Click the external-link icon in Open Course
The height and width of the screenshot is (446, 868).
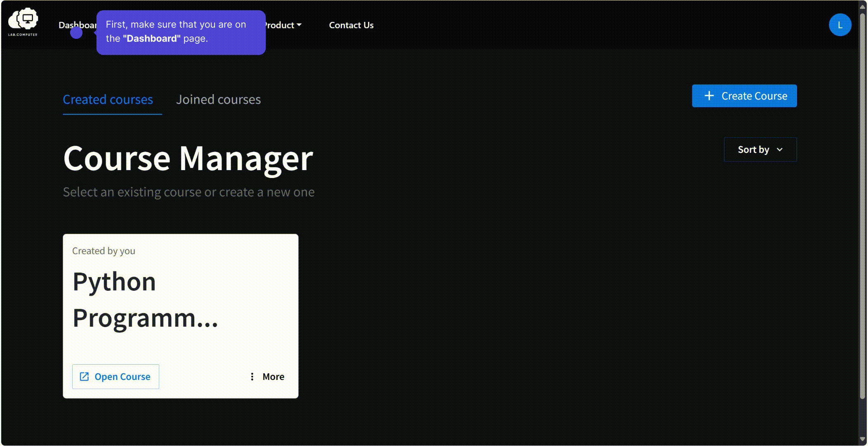[x=84, y=377]
